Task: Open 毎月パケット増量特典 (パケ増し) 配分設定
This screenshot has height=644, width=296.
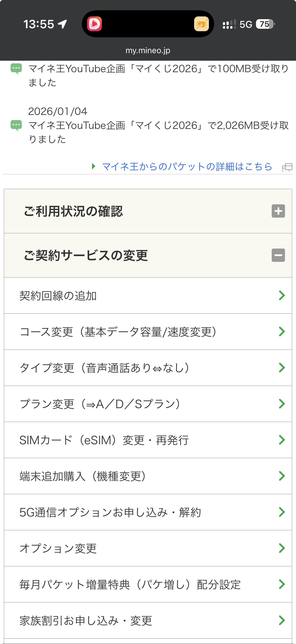Action: [130, 585]
